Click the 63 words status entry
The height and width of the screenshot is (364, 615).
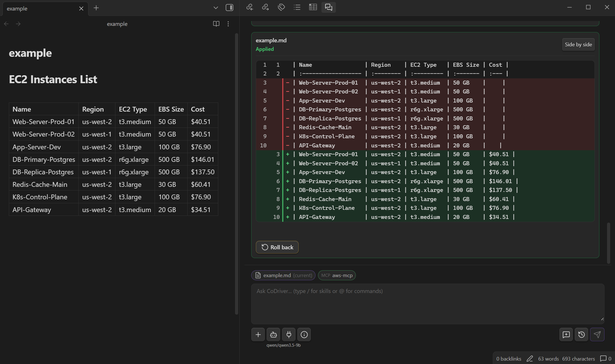click(x=548, y=359)
